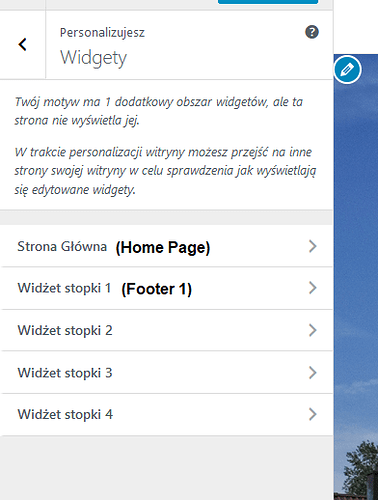
Task: Click the Personalizujesz label
Action: pos(102,33)
